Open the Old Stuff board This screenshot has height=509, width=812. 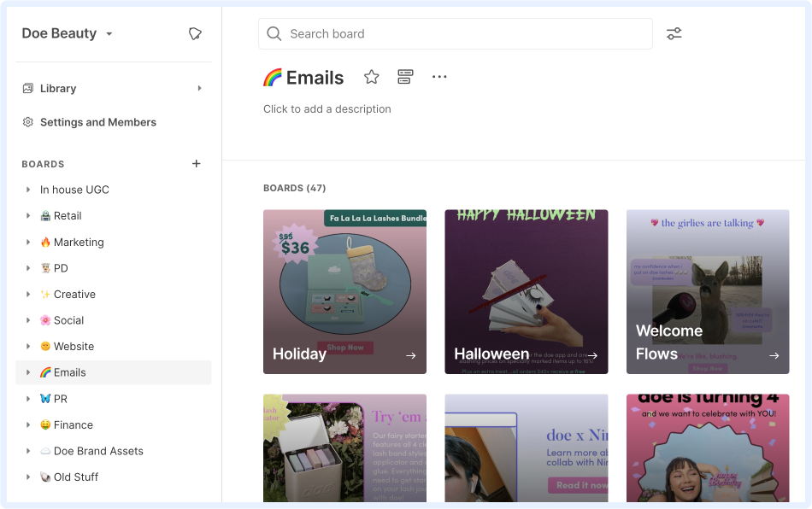point(69,477)
